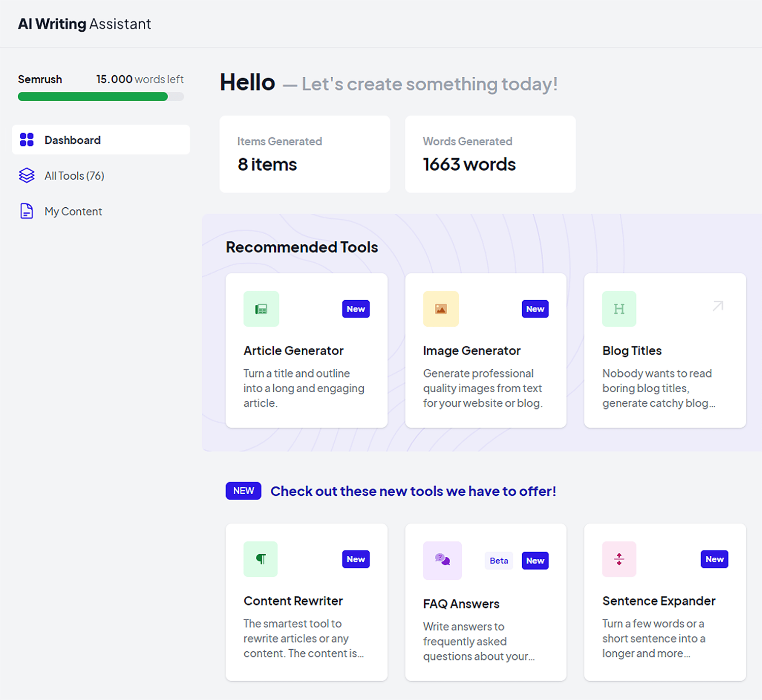This screenshot has width=762, height=700.
Task: Click the Blog Titles description text
Action: coord(659,388)
